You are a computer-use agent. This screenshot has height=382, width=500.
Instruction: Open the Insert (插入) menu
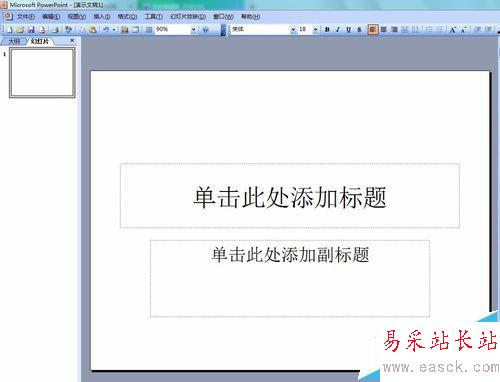tap(102, 16)
